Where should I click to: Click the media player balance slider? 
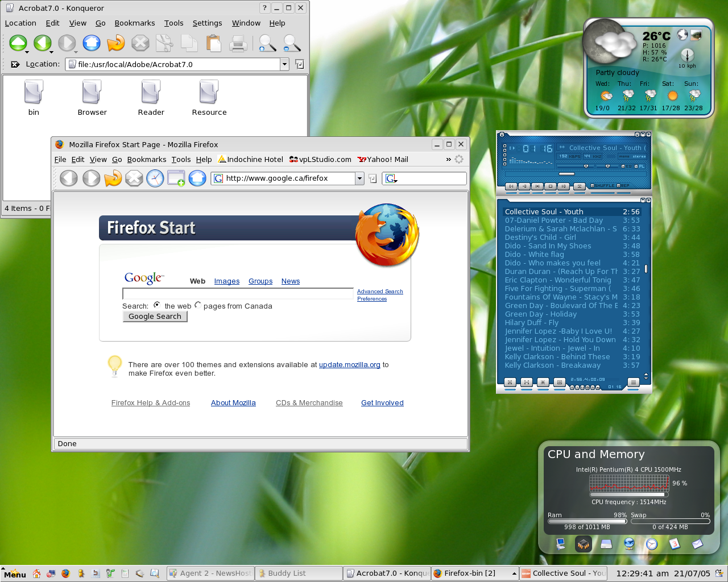(607, 166)
